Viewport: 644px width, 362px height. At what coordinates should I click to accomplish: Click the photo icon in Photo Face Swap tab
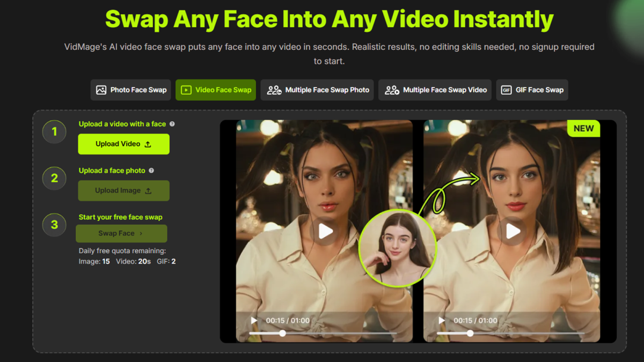[x=101, y=90]
